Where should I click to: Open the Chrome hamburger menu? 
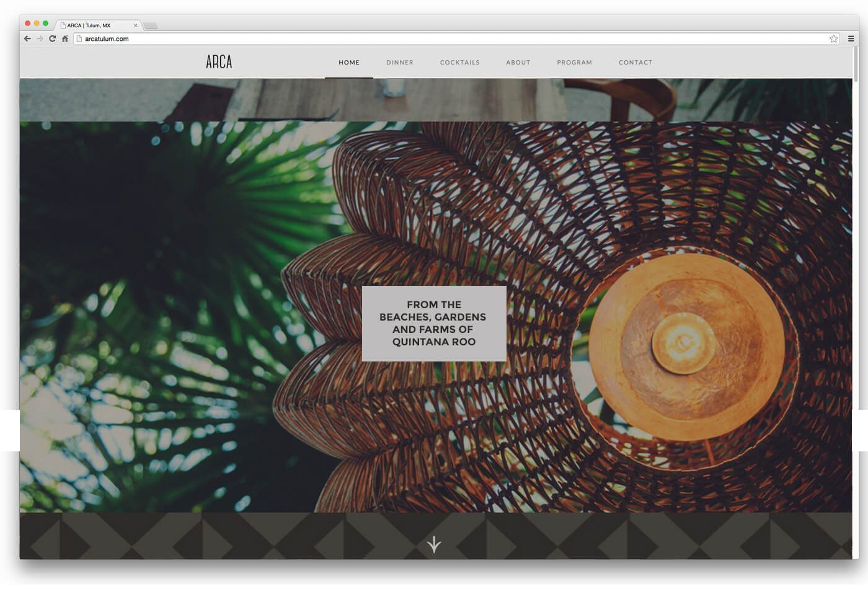tap(851, 38)
